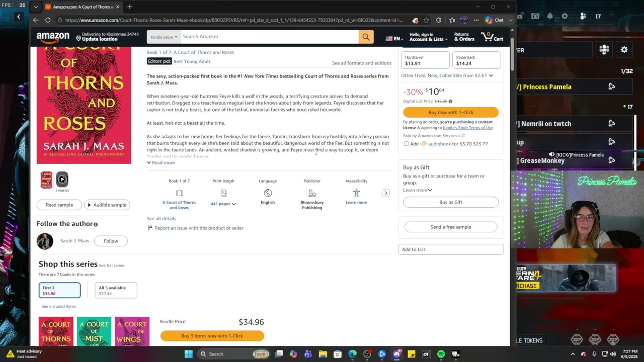Viewport: 644px width, 362px height.
Task: Expand the 441 pages dropdown
Action: point(223,204)
